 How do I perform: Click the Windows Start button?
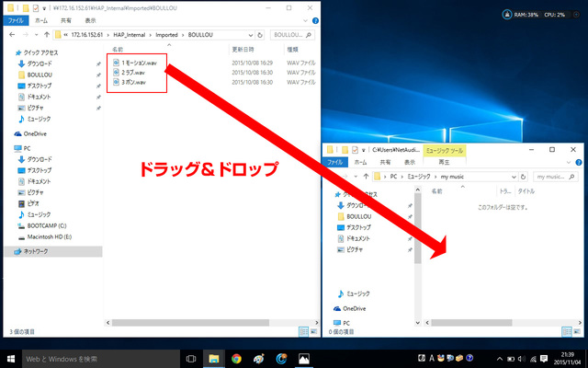click(x=11, y=359)
